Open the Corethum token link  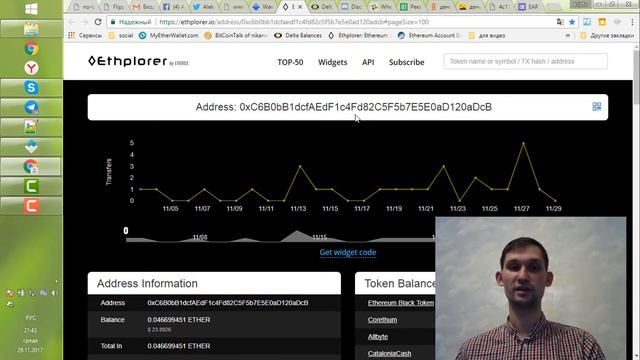(382, 320)
